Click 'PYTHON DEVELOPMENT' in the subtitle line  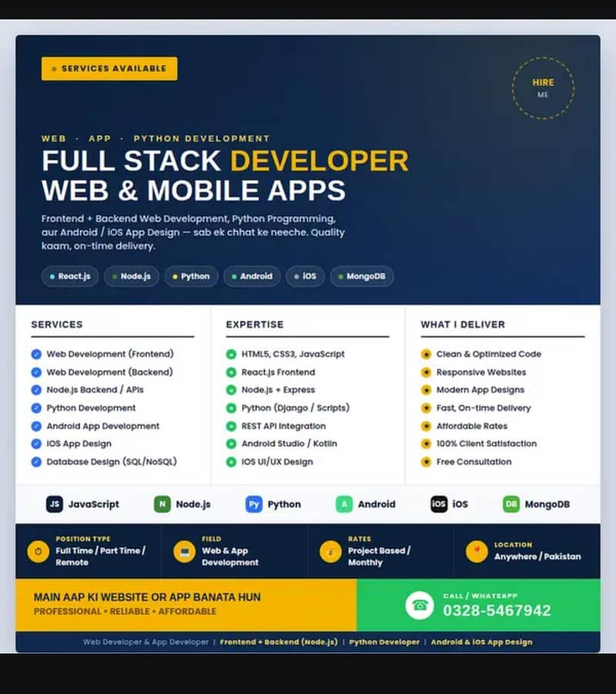coord(202,139)
